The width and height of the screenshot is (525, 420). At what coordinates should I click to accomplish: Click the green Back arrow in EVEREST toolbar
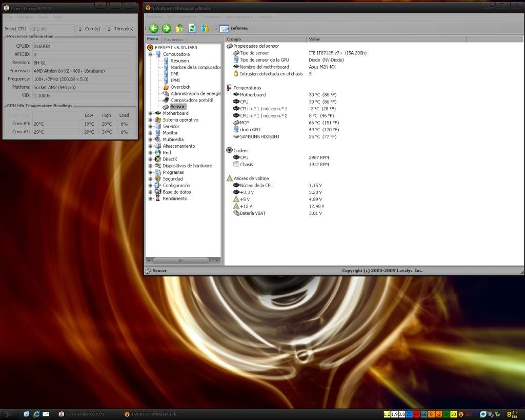(153, 28)
